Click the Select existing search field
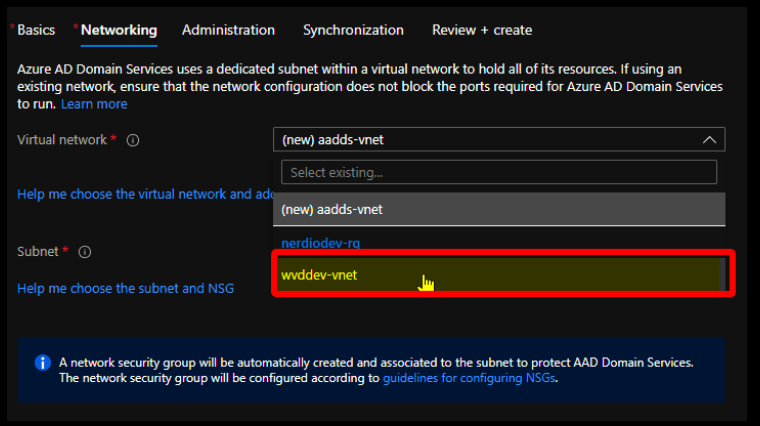 pyautogui.click(x=499, y=173)
